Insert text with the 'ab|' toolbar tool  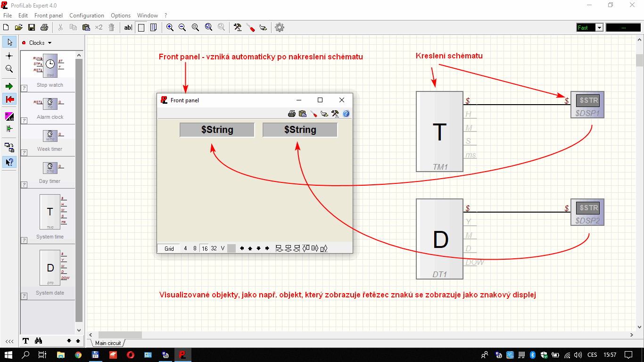pyautogui.click(x=128, y=27)
